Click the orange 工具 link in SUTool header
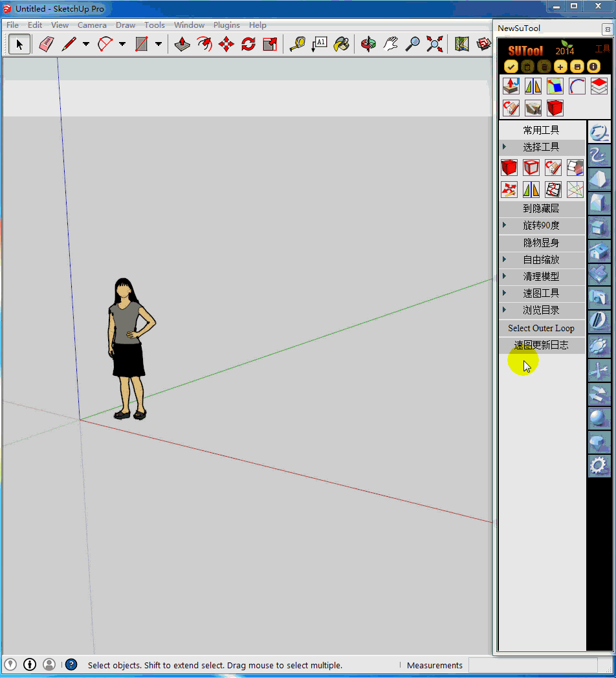 point(602,49)
